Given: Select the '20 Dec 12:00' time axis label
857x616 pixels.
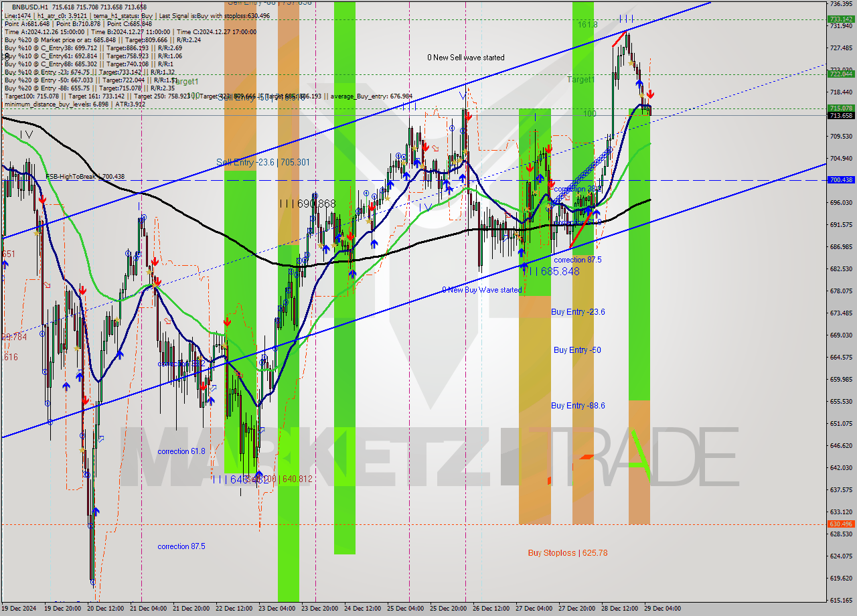Looking at the screenshot, I should click(x=106, y=609).
